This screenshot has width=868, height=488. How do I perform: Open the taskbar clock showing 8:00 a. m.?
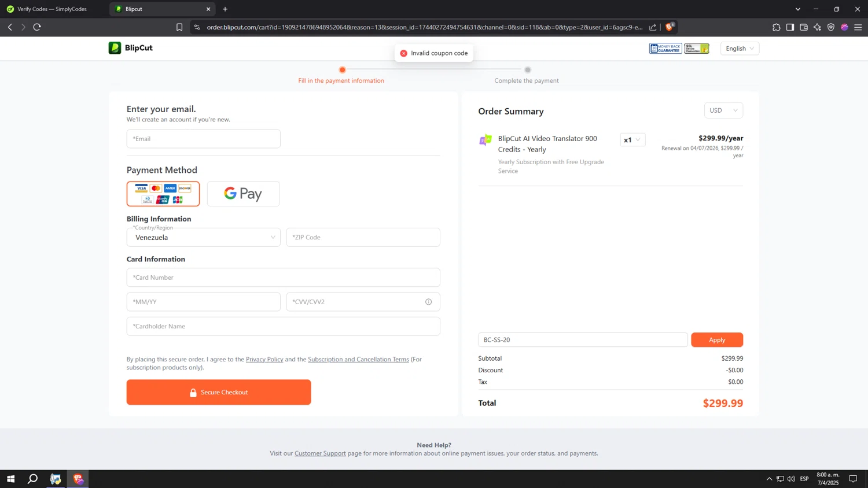coord(828,479)
